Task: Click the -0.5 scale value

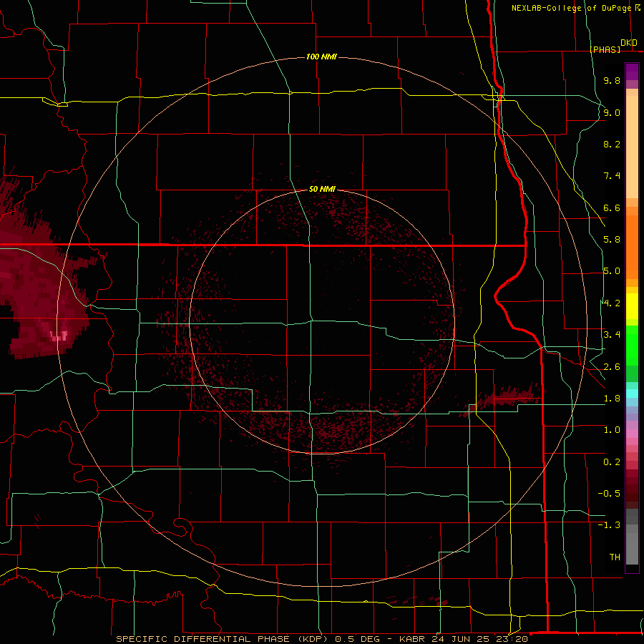Action: (x=609, y=494)
